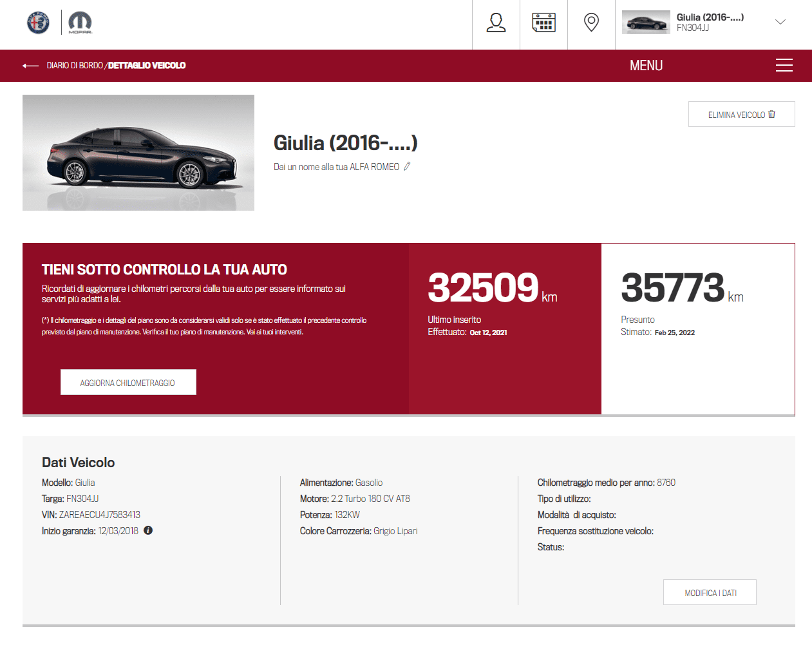This screenshot has height=645, width=812.
Task: Click the Colore Carrozzeria Grigio Lipari text
Action: point(359,531)
